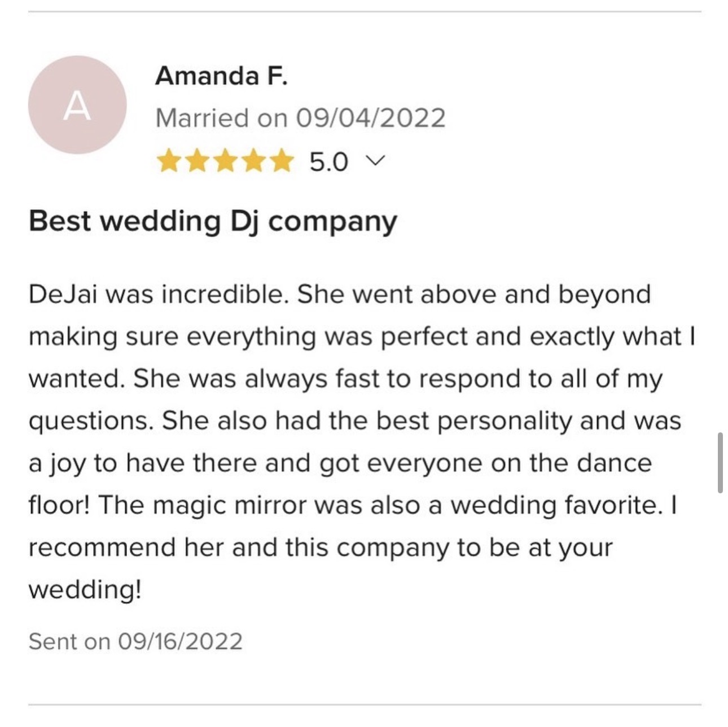Click the fourth gold rating star
The width and height of the screenshot is (728, 727).
tap(253, 163)
